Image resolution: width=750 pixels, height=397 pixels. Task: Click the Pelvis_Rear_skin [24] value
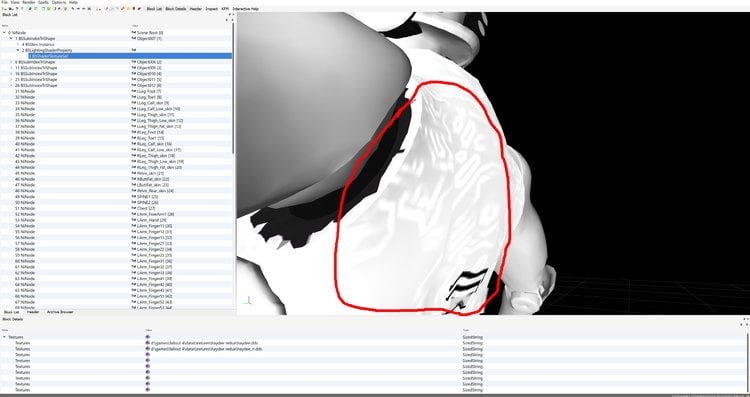[155, 191]
